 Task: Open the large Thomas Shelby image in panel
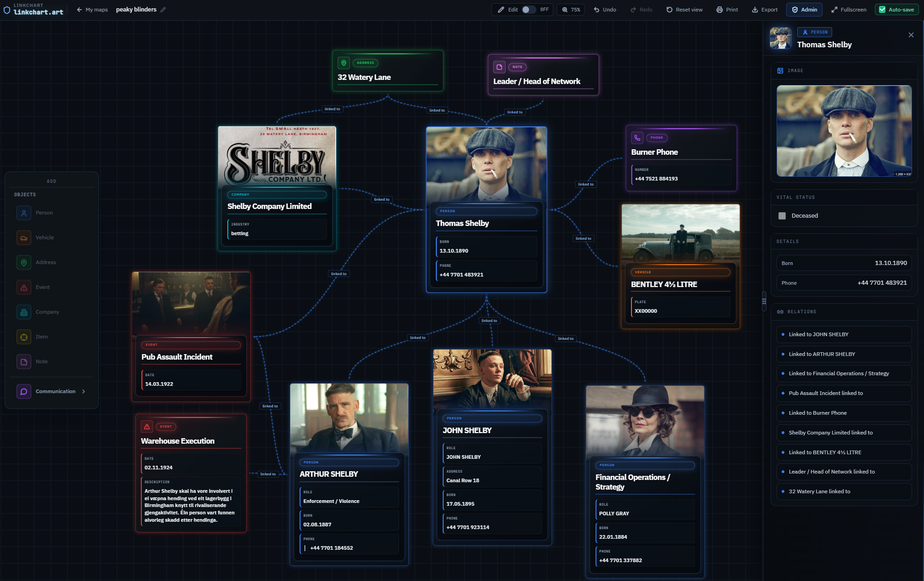coord(844,131)
